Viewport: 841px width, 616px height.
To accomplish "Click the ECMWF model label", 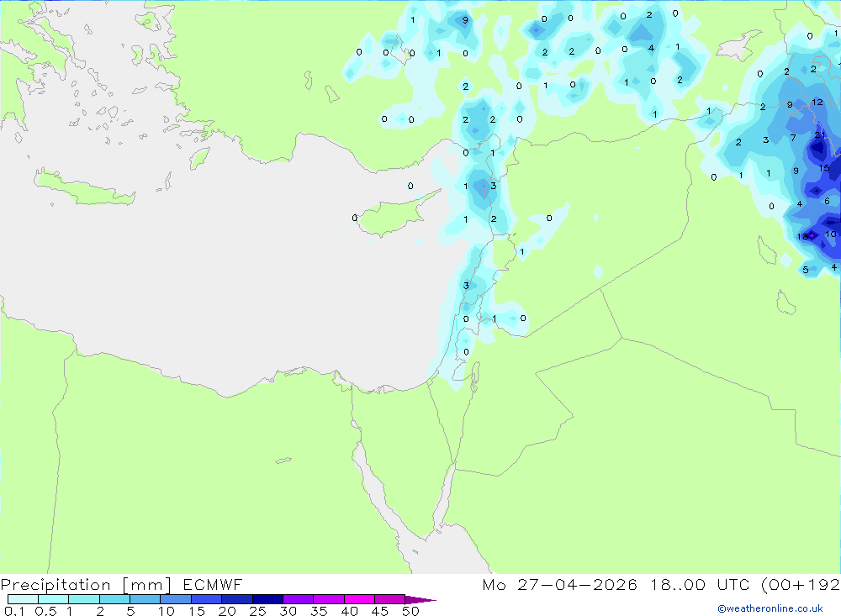I will 213,585.
